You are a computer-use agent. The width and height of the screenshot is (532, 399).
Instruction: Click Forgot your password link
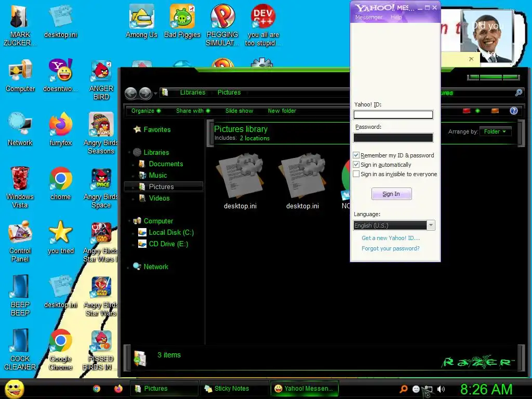pyautogui.click(x=391, y=248)
